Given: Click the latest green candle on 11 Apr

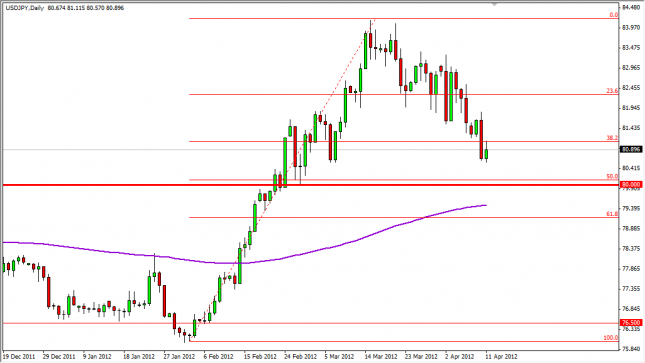Looking at the screenshot, I should (486, 154).
